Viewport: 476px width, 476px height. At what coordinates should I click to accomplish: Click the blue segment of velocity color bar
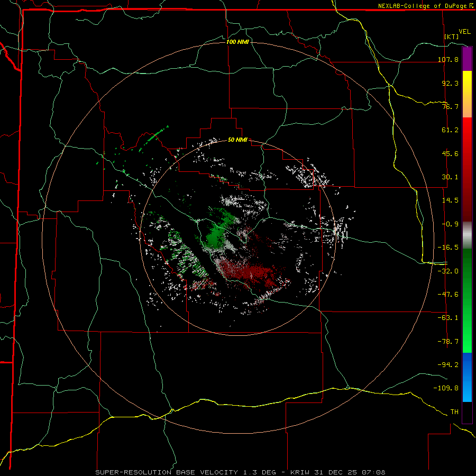pyautogui.click(x=467, y=377)
